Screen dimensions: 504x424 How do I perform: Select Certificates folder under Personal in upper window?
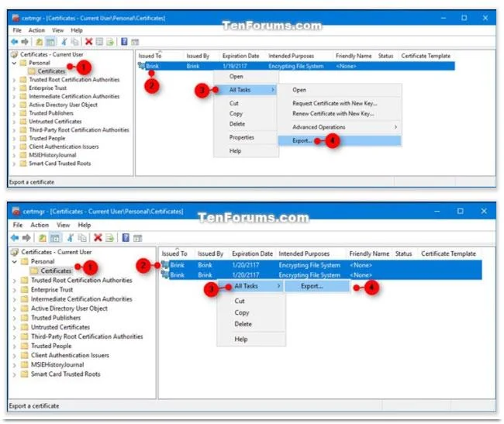(x=51, y=71)
